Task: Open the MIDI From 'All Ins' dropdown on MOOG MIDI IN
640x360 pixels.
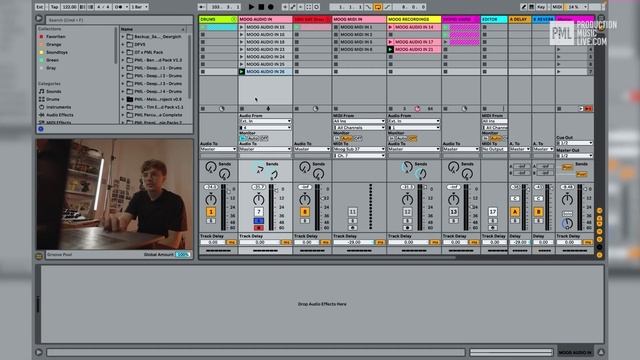Action: [359, 121]
